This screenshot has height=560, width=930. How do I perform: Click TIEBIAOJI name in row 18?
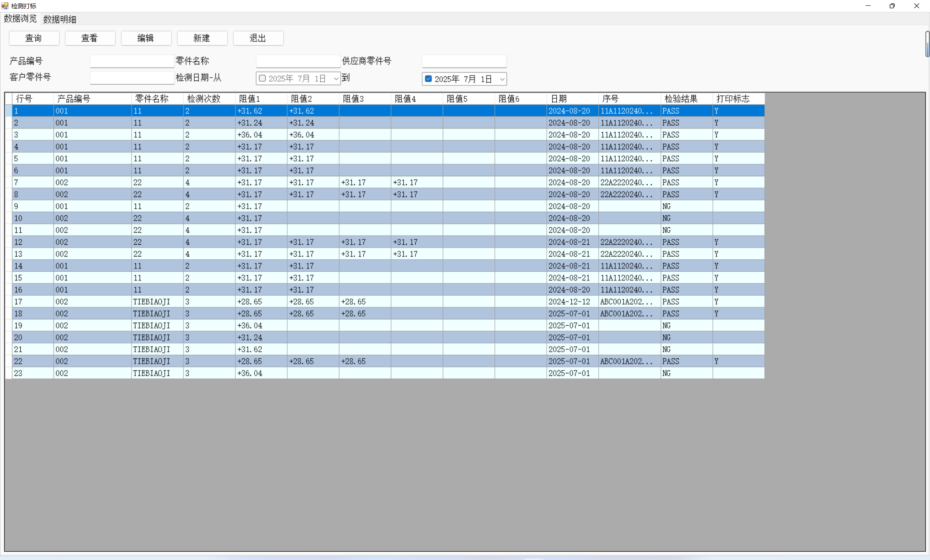[x=157, y=314]
